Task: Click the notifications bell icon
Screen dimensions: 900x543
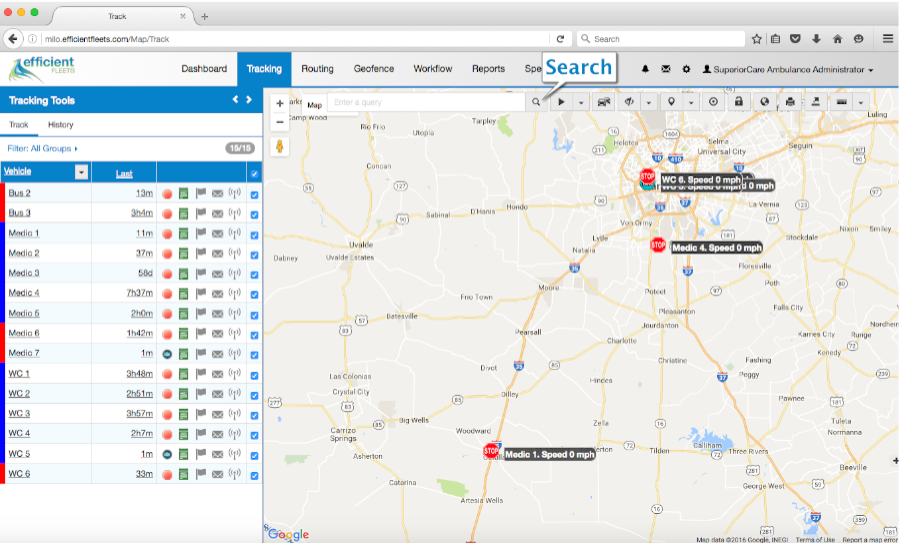Action: point(645,69)
